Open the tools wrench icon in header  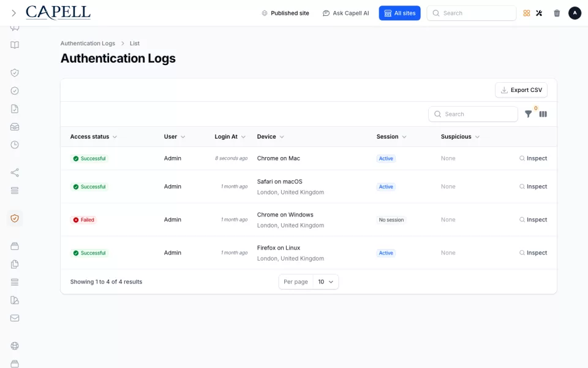[539, 13]
